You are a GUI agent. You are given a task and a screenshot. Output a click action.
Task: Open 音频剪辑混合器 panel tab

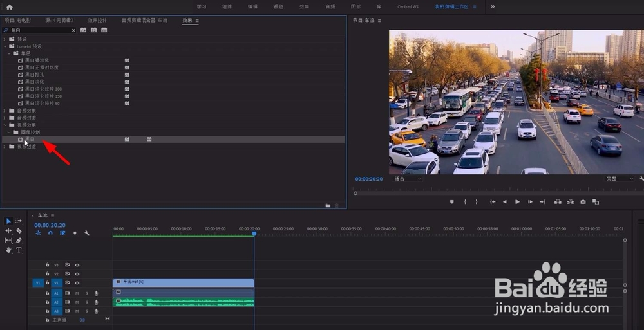click(x=144, y=20)
